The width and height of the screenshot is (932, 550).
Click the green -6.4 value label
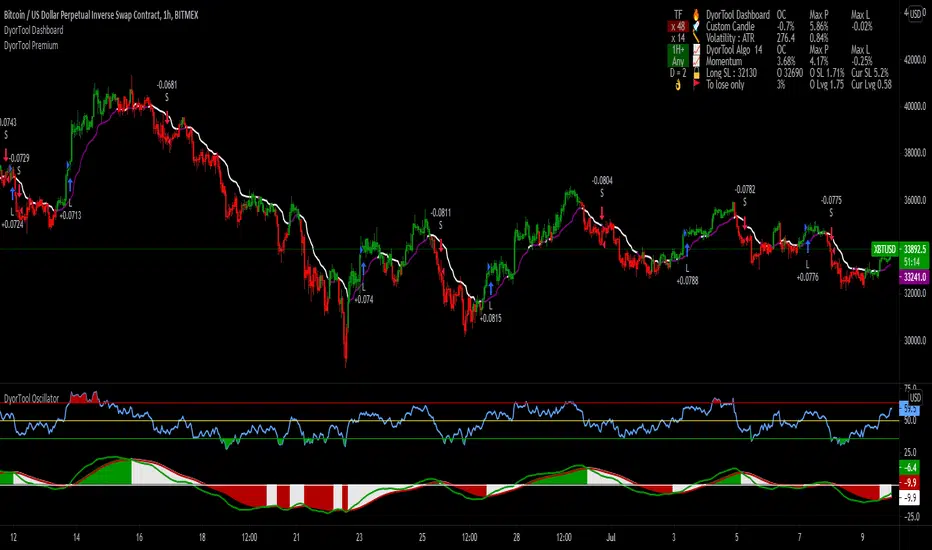click(909, 467)
